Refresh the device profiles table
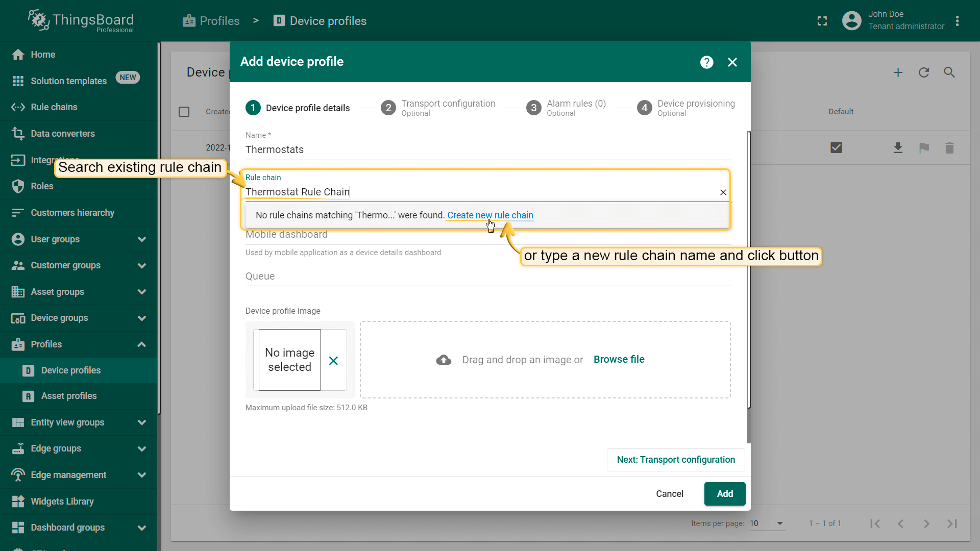The height and width of the screenshot is (551, 980). click(x=923, y=72)
